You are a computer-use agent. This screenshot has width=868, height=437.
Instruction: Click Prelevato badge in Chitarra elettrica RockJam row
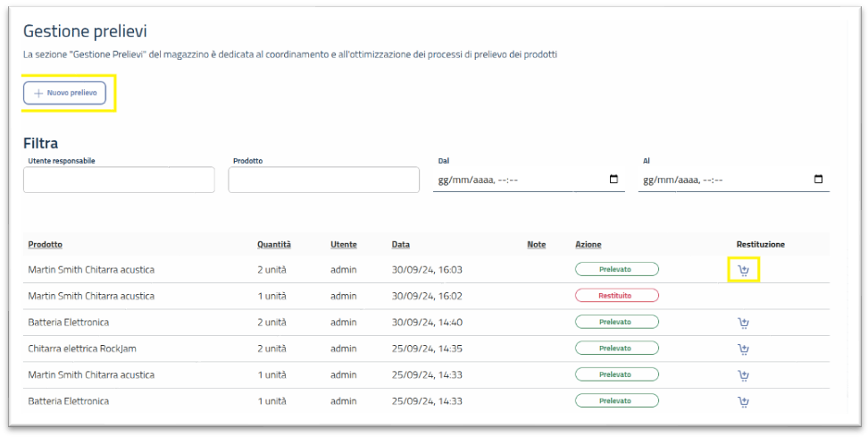(x=616, y=349)
